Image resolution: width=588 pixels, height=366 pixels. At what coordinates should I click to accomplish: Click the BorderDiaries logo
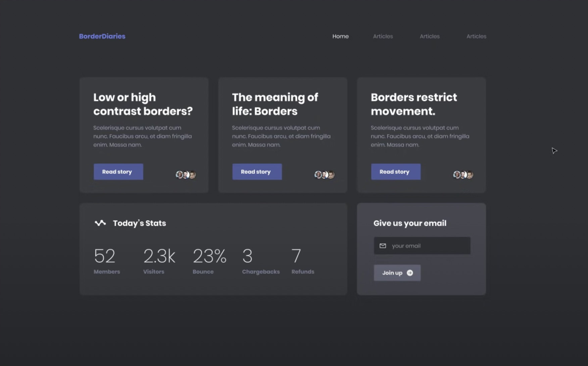pos(102,36)
